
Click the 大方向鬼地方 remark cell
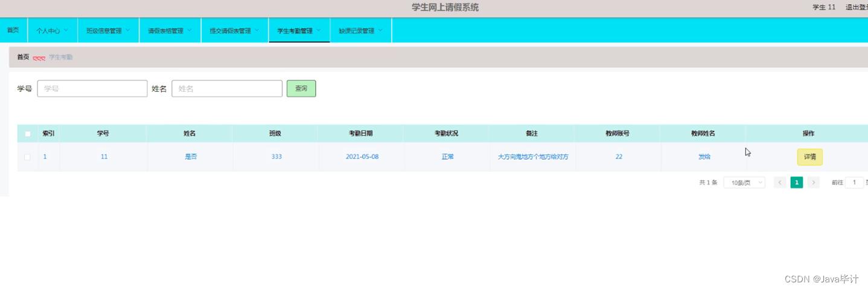pyautogui.click(x=533, y=157)
